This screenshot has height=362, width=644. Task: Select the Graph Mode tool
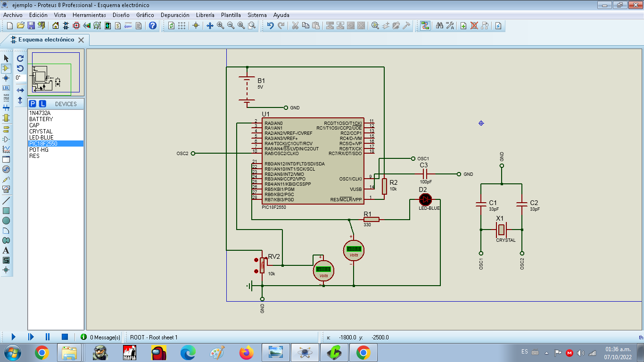click(x=6, y=149)
